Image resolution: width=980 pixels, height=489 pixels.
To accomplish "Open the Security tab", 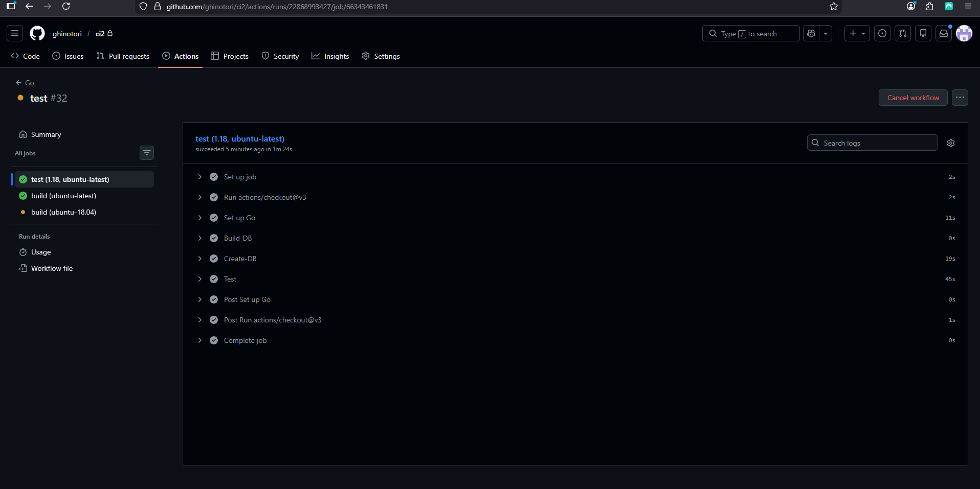I will point(280,56).
